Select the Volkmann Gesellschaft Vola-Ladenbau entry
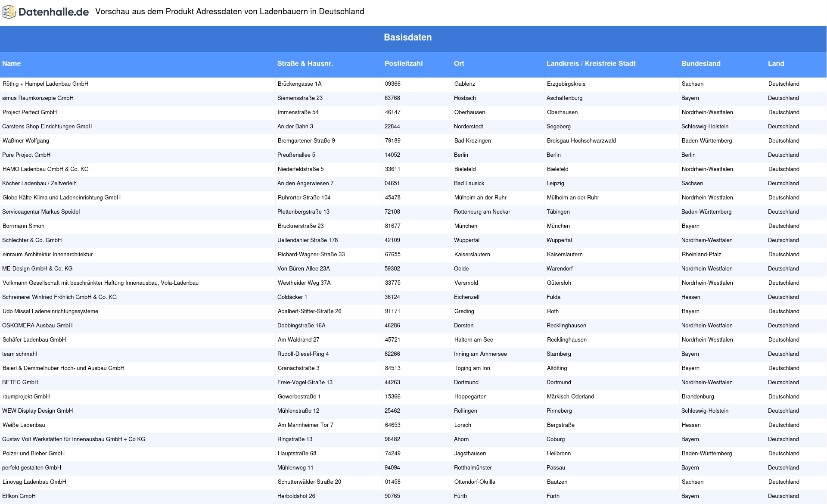Image resolution: width=827 pixels, height=504 pixels. tap(101, 283)
